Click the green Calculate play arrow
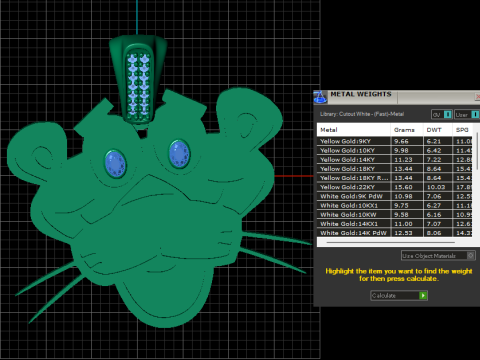 [x=423, y=295]
